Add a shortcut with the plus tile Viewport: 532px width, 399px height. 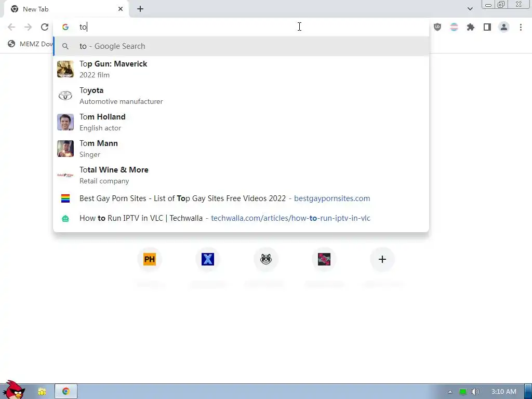pos(382,259)
